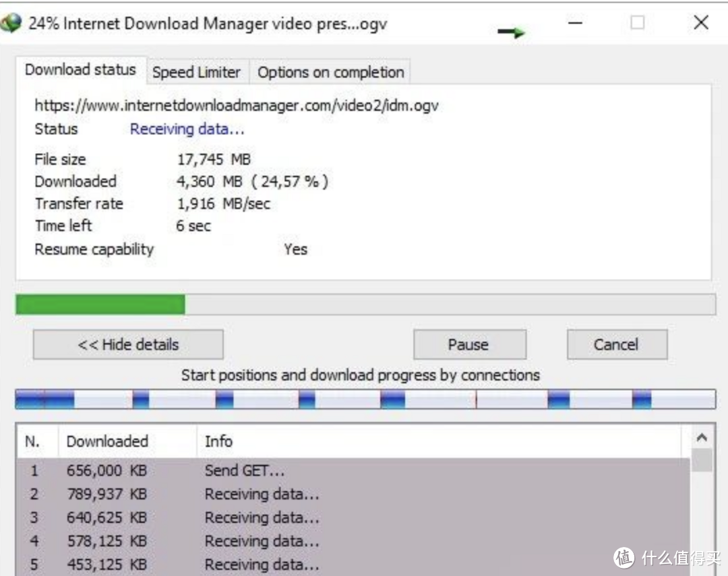Click the connections progress segment bar
This screenshot has height=576, width=728.
[365, 399]
